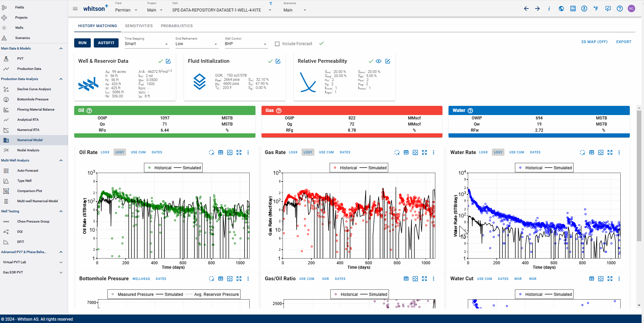Open Multi-well Numerical Model in sidebar
Viewport: 644px width, 323px height.
pos(34,201)
